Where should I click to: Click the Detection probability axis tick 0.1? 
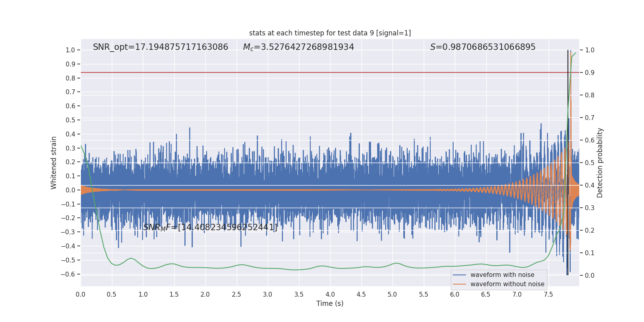(590, 253)
